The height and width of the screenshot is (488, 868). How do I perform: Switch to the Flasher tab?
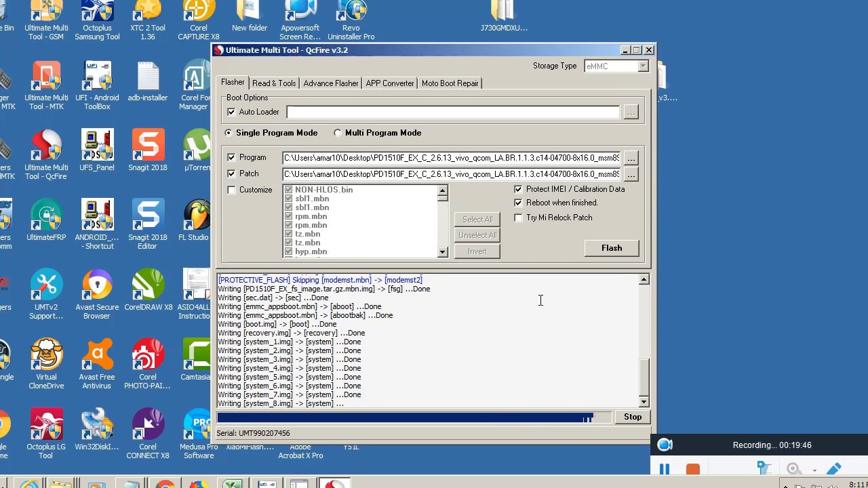click(x=233, y=82)
